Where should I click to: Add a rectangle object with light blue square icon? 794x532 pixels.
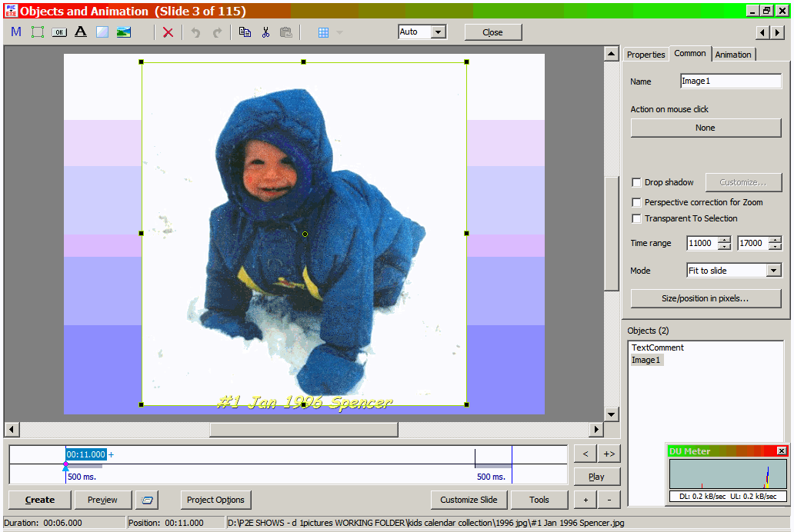click(102, 32)
